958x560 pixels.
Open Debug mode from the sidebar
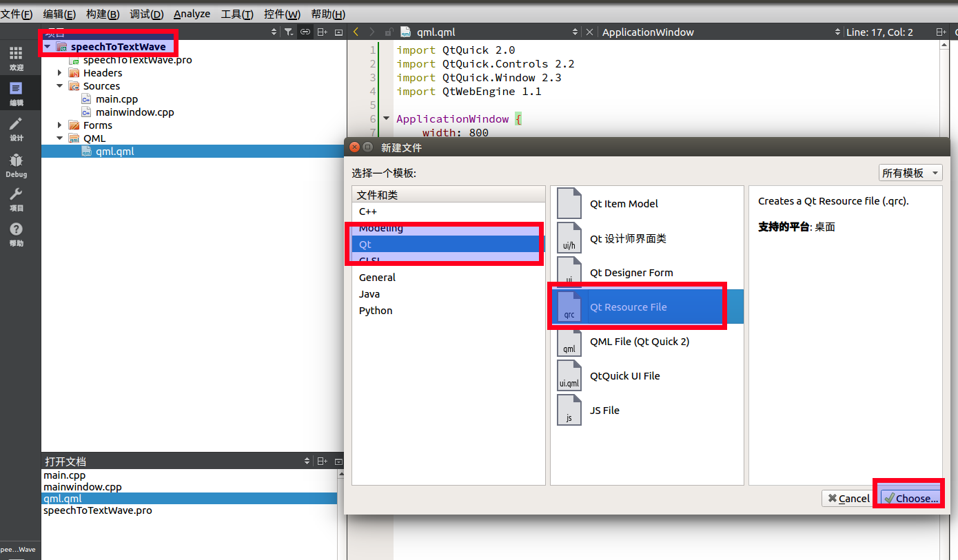pyautogui.click(x=15, y=164)
